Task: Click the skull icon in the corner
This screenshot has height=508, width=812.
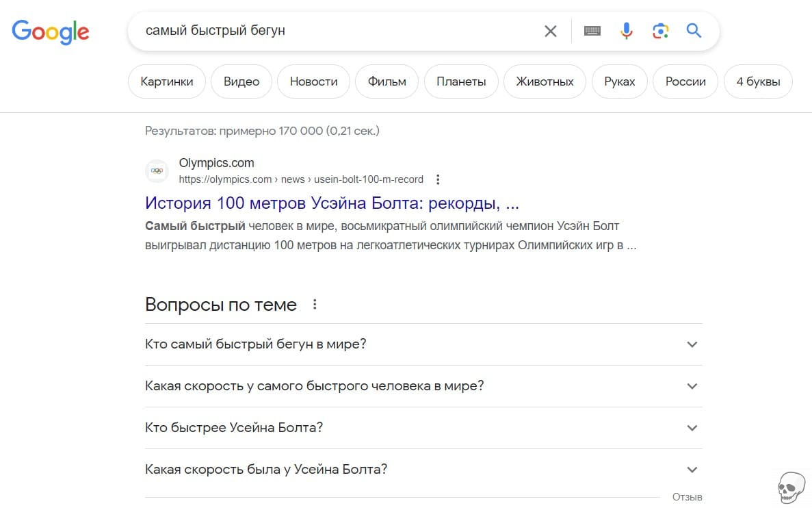Action: pyautogui.click(x=791, y=487)
